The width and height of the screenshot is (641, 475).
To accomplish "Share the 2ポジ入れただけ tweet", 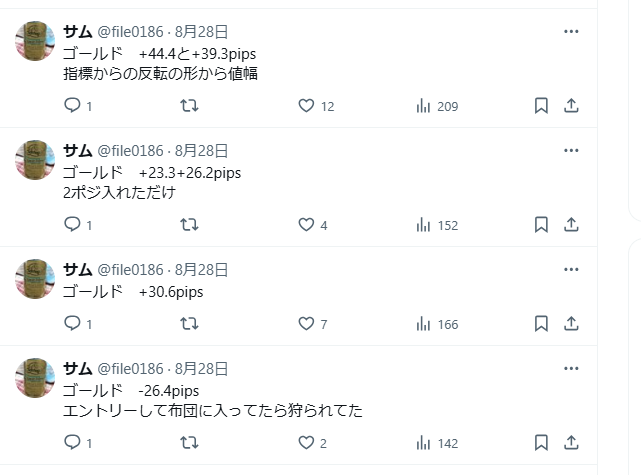I will (572, 225).
